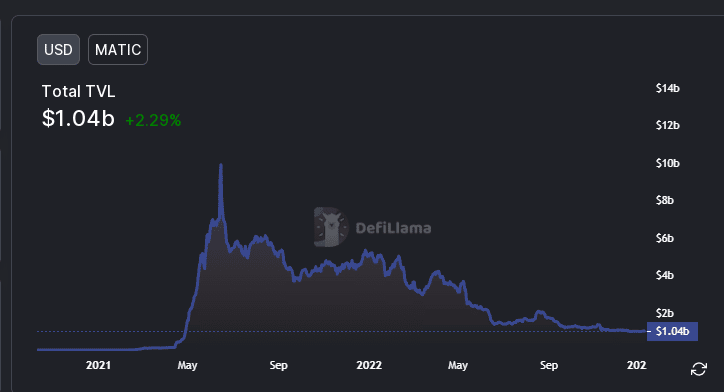Click the first May axis label after 2021
This screenshot has width=724, height=392.
coord(187,365)
